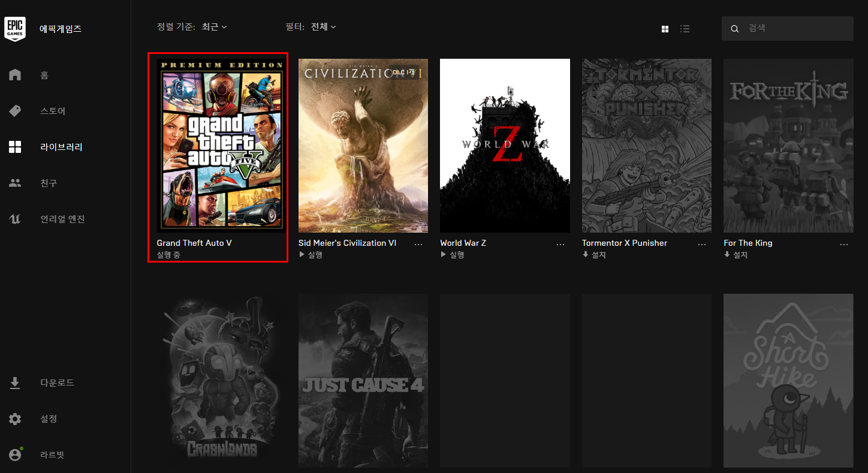
Task: Click the 검색 search input field
Action: (x=787, y=28)
